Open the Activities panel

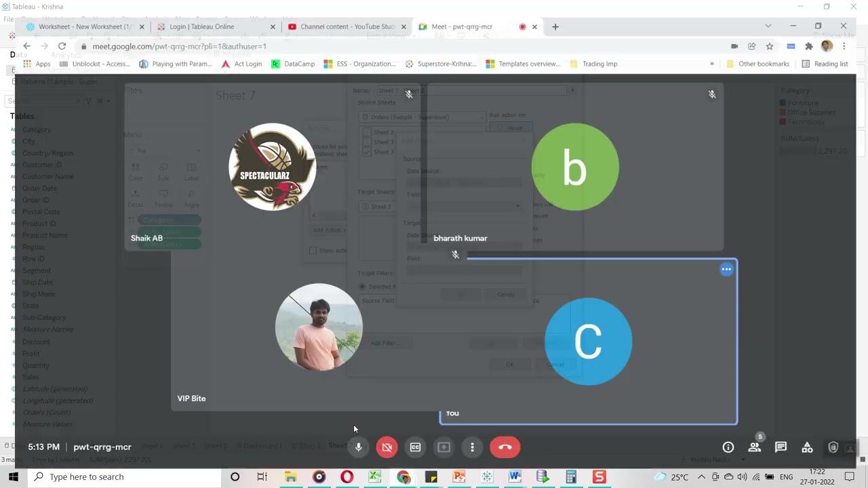point(807,447)
